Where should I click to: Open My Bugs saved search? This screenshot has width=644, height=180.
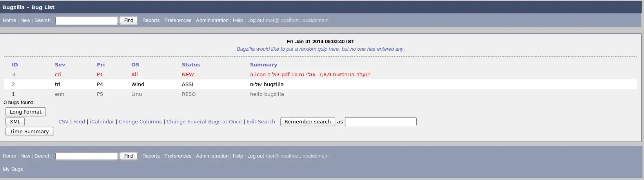click(x=13, y=169)
